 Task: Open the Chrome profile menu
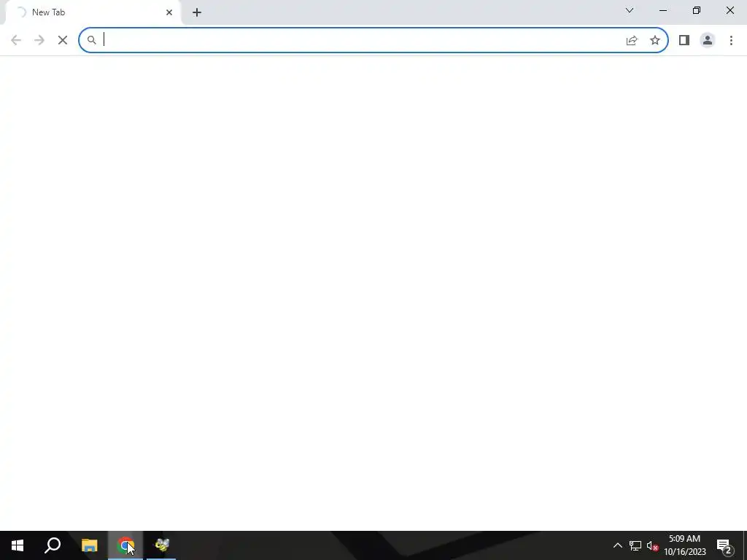[x=708, y=41]
